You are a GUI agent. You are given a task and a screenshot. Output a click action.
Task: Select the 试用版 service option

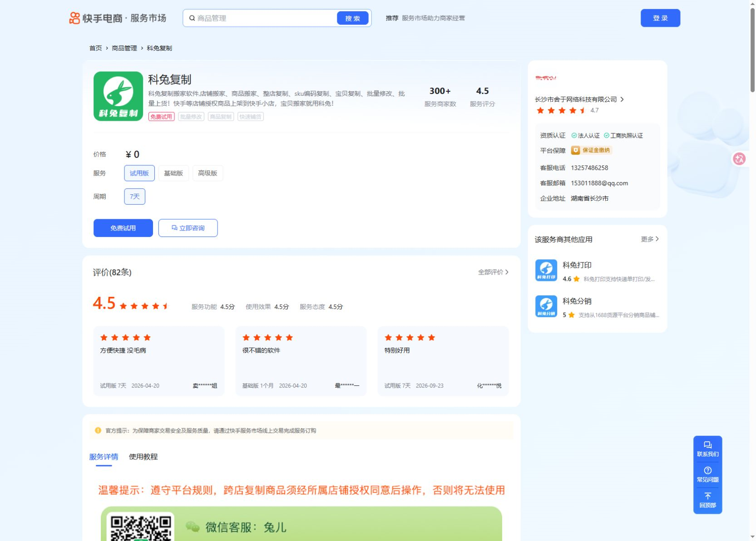(x=139, y=173)
